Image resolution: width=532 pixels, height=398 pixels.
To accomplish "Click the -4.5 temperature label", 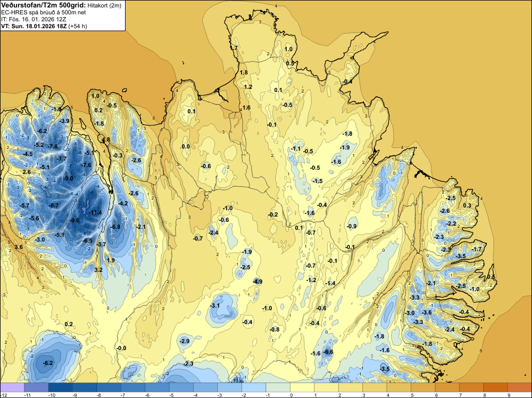I will tap(28, 154).
